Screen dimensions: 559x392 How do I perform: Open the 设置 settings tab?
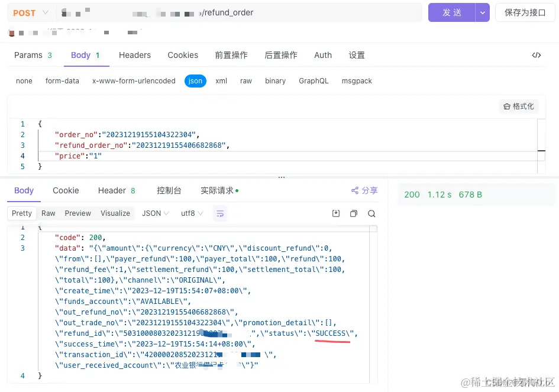click(x=357, y=55)
